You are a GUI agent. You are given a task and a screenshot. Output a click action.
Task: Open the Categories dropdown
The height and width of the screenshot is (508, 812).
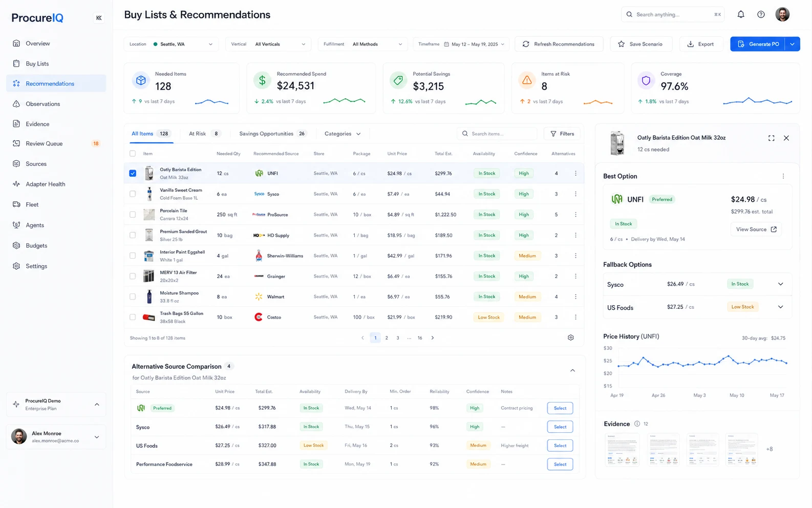tap(343, 134)
